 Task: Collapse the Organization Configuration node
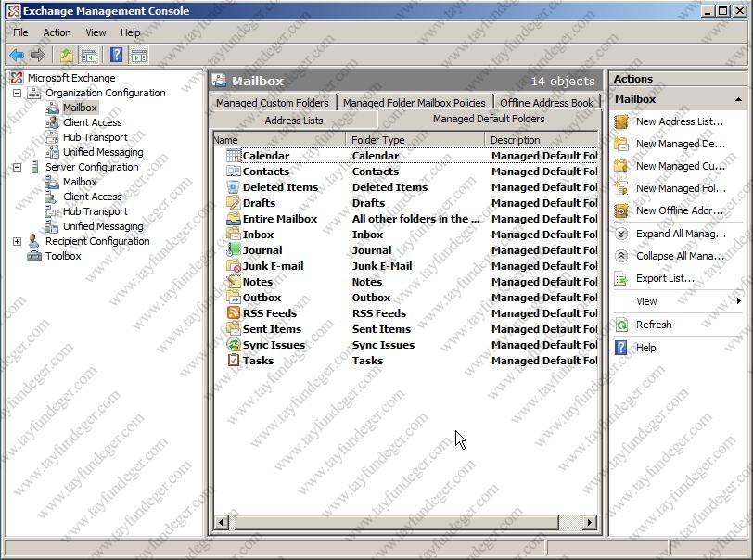point(18,93)
